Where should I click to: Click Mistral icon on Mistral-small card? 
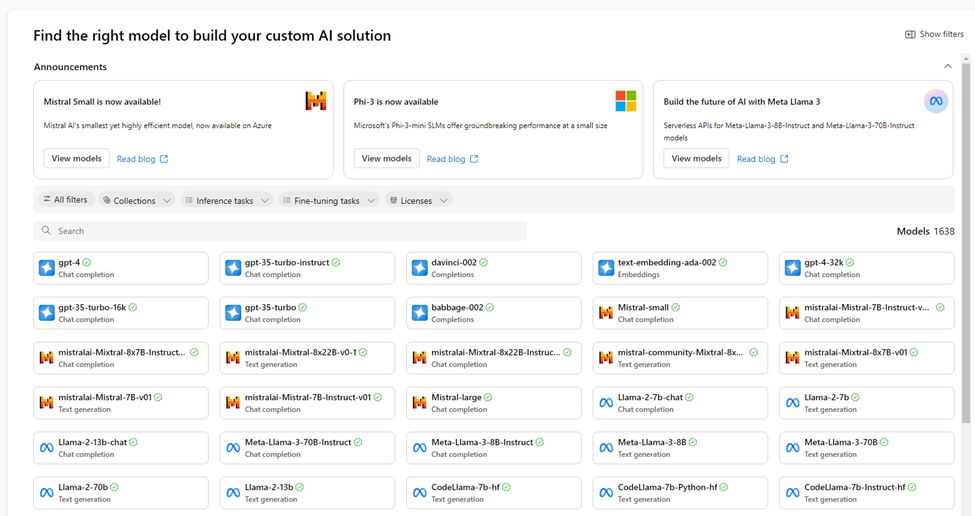(x=606, y=313)
